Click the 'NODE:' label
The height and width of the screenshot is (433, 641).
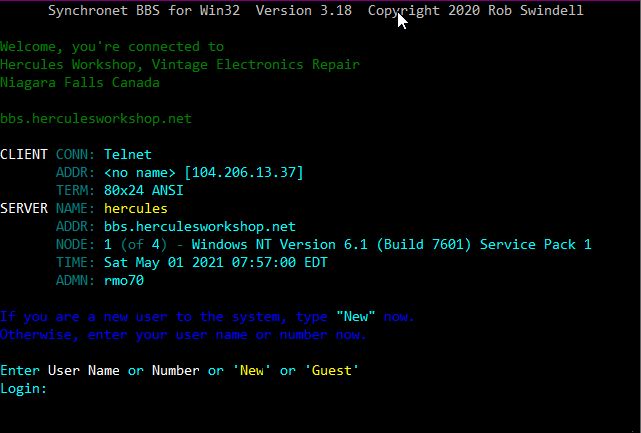tap(75, 245)
